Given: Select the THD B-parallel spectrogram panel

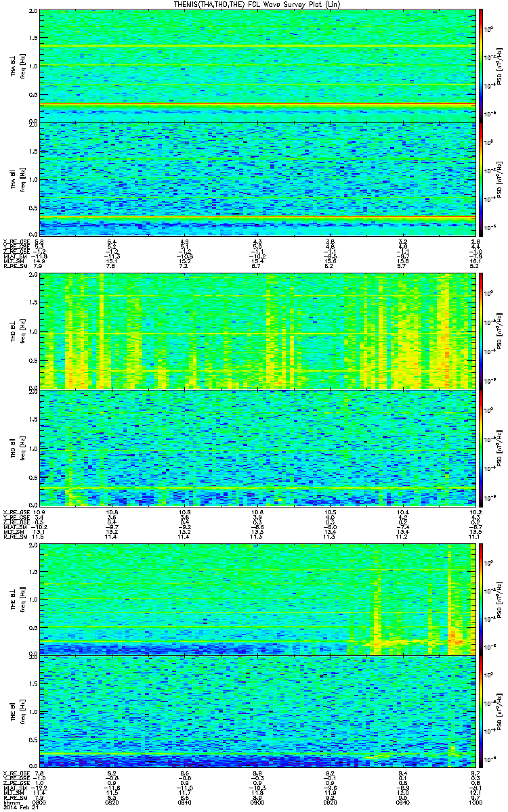Looking at the screenshot, I should pyautogui.click(x=256, y=447).
